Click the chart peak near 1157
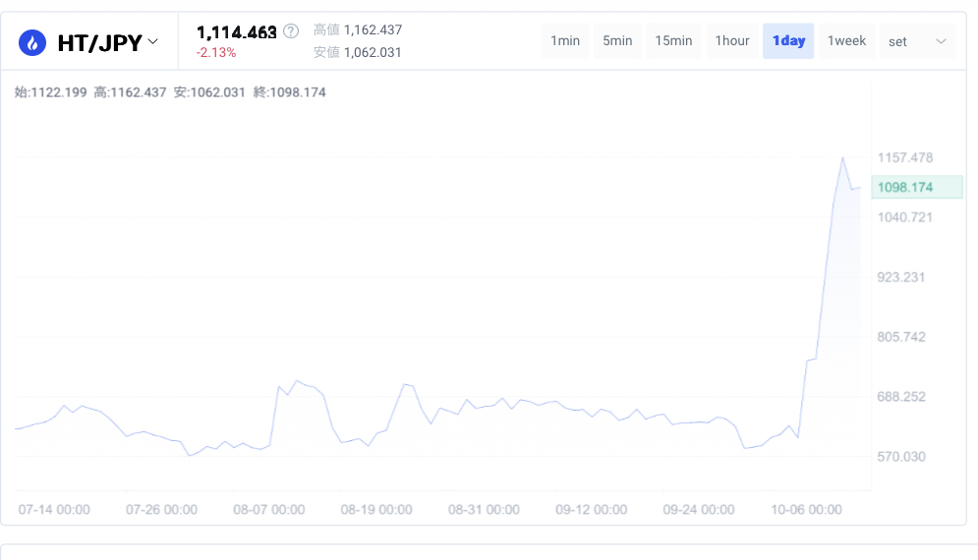 click(842, 158)
